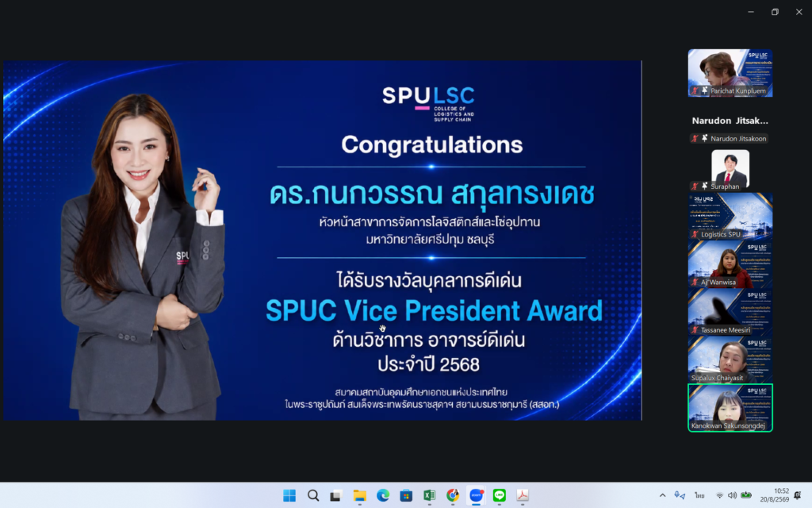Click the pin icon beside Narudon Jitsakoon

point(705,138)
